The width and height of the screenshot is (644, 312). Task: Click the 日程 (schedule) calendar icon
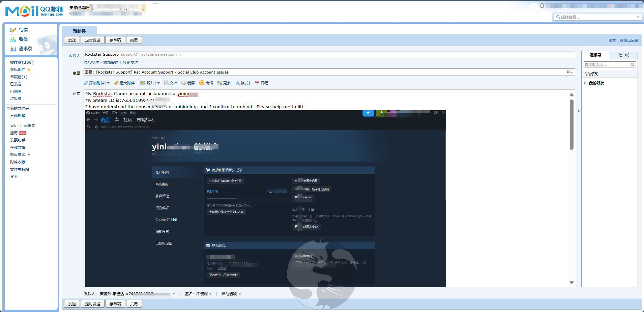(257, 83)
